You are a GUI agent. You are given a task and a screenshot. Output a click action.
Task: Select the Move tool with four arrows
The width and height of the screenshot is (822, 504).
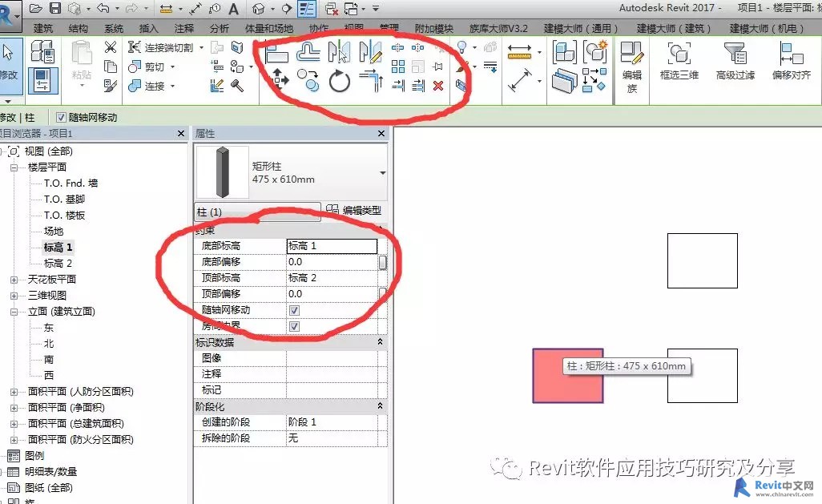279,79
